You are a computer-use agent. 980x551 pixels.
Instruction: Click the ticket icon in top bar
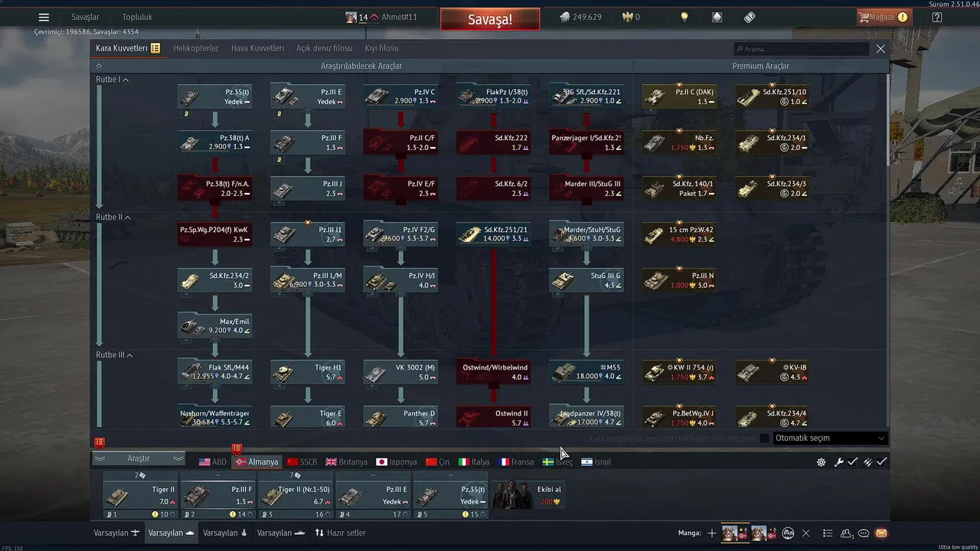[x=750, y=17]
